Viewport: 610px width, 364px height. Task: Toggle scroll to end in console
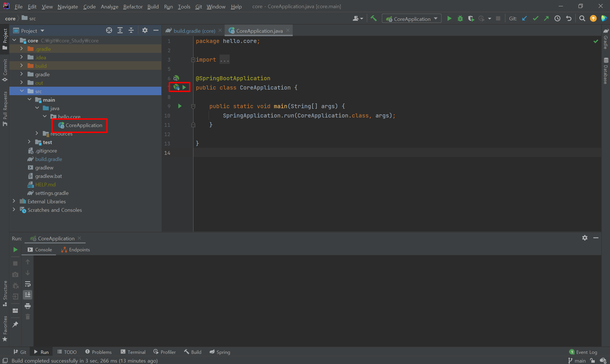coord(28,295)
